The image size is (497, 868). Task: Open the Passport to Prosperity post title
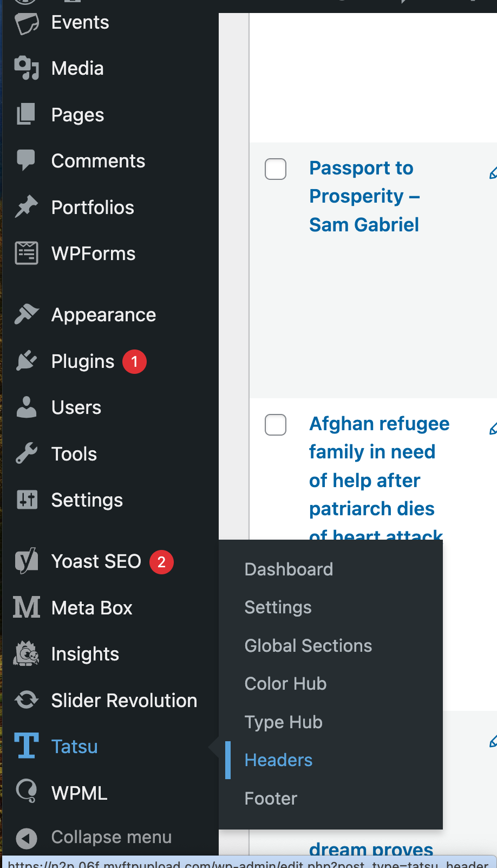click(x=364, y=196)
